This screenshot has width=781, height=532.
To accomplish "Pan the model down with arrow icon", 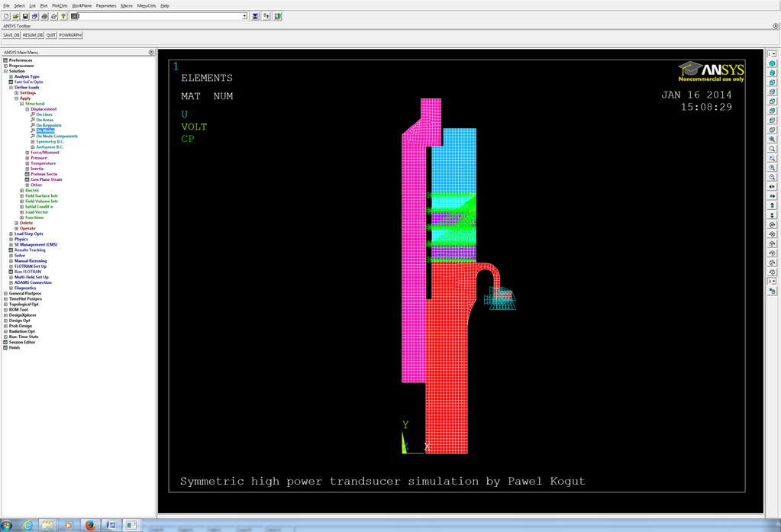I will point(772,215).
